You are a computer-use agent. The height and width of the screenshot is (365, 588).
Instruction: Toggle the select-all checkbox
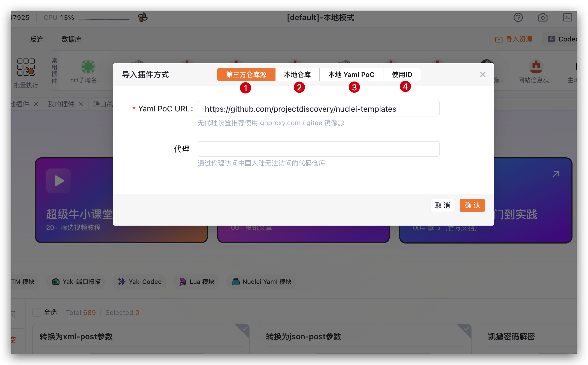[37, 312]
